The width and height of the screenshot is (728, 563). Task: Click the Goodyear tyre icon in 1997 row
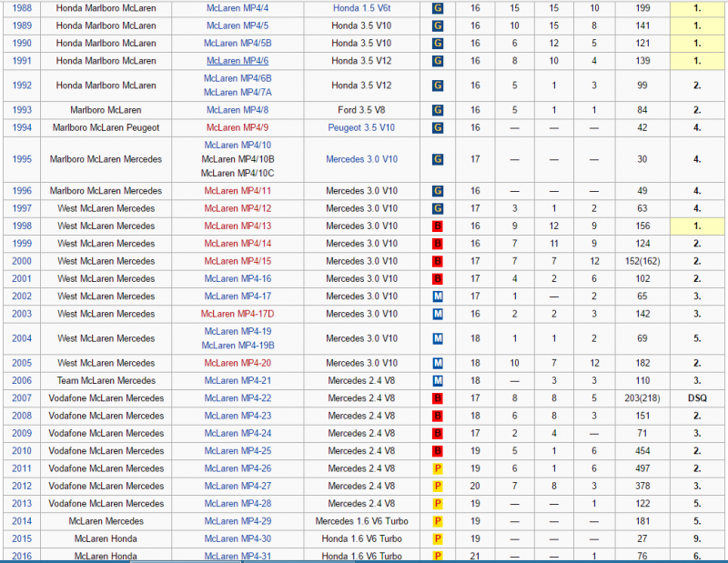[438, 208]
